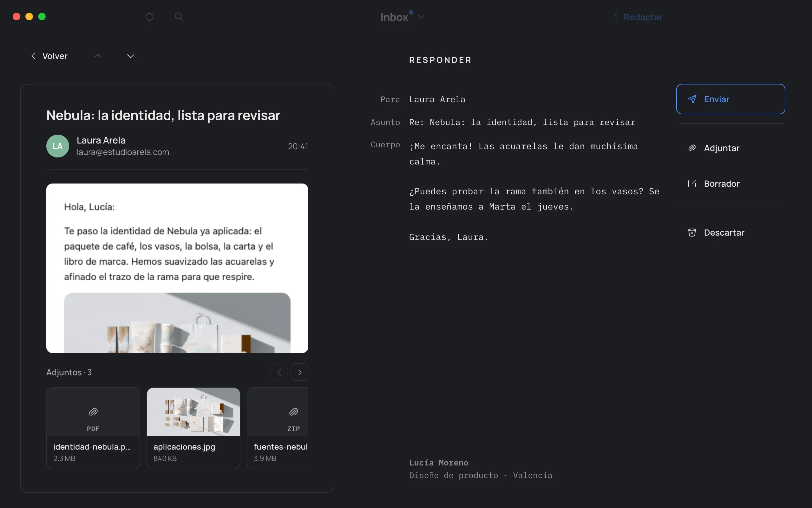Viewport: 812px width, 508px height.
Task: Click the green macOS zoom window button
Action: click(x=42, y=17)
